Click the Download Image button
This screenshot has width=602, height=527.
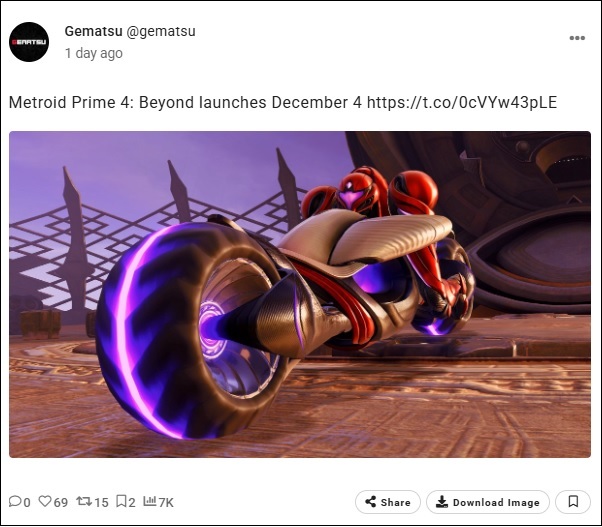[x=488, y=502]
